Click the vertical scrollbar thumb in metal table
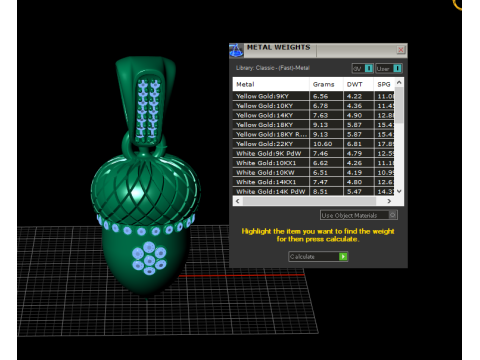 399,105
